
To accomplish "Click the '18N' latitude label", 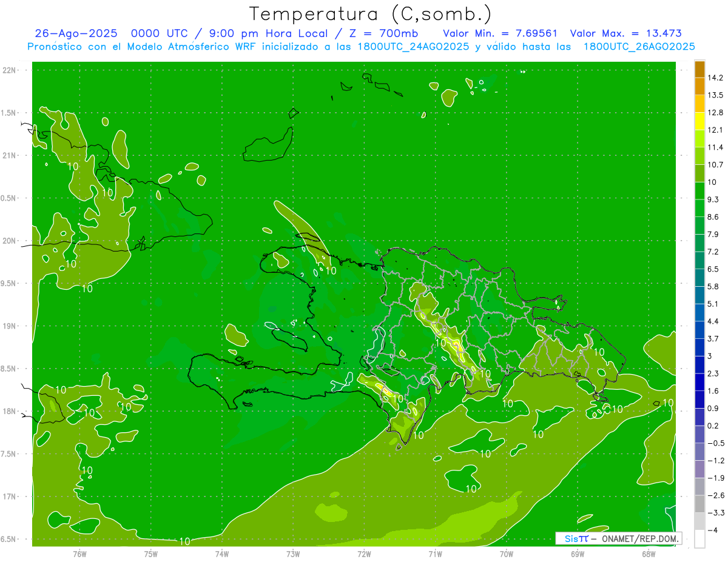I will pos(10,411).
